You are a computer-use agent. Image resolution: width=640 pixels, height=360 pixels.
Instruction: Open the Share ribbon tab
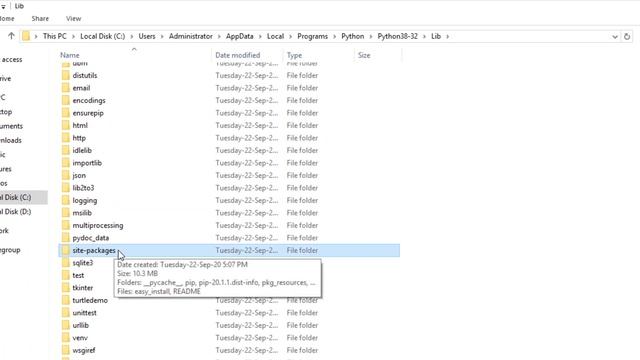(40, 19)
